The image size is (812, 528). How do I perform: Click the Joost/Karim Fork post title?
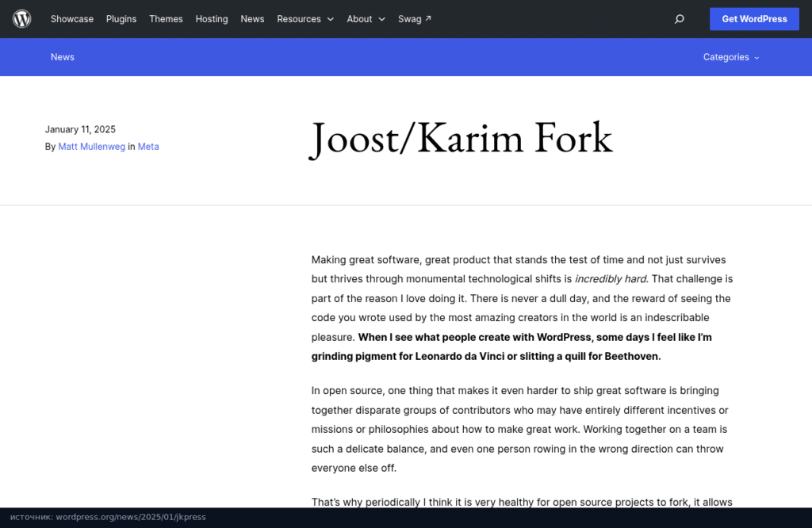[461, 139]
